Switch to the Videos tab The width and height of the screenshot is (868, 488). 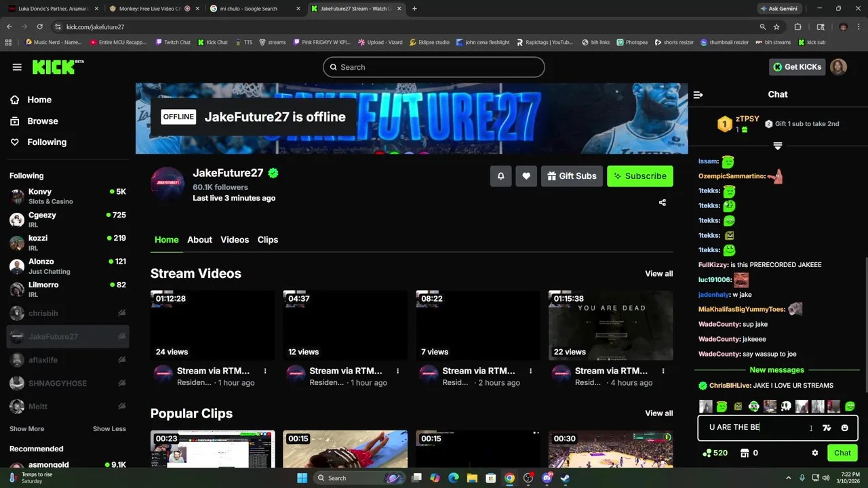coord(235,239)
